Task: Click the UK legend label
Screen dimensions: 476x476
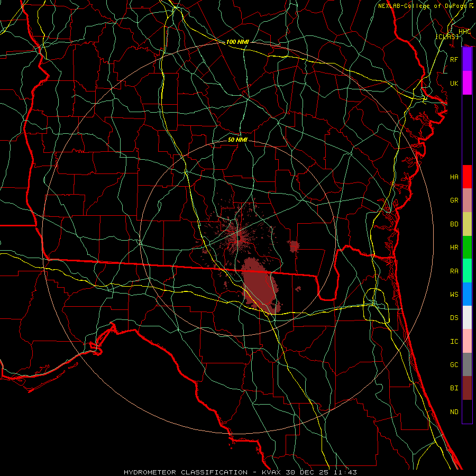Action: click(x=454, y=83)
